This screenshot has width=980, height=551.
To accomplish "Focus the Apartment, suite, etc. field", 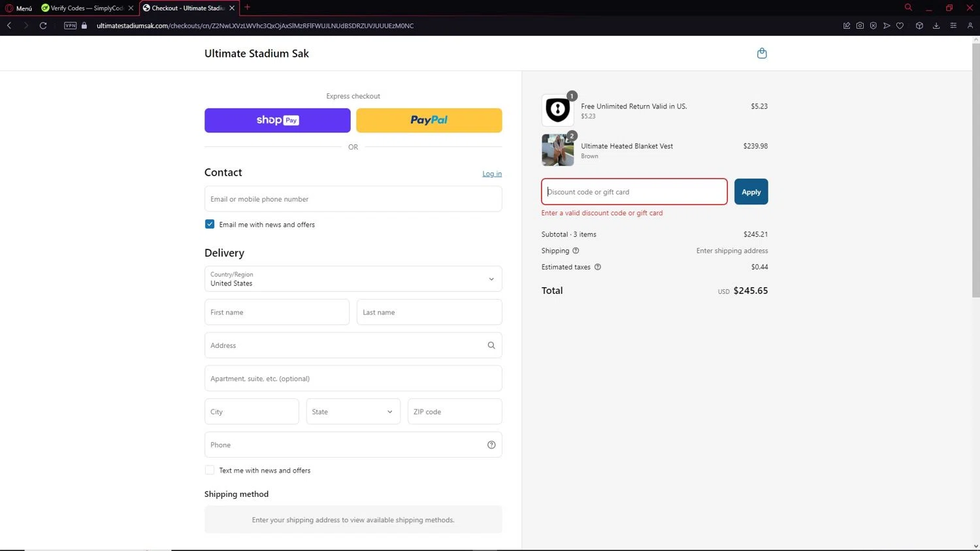I will [353, 379].
